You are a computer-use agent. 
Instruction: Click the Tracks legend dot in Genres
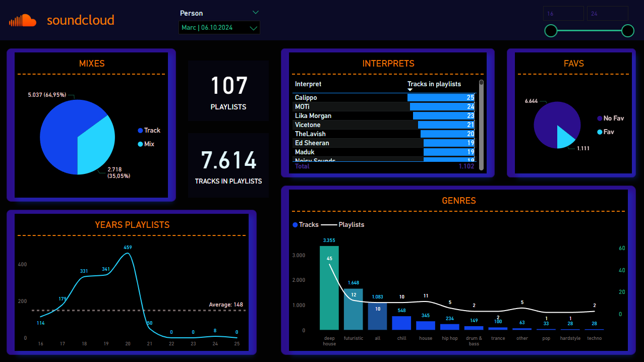coord(295,225)
